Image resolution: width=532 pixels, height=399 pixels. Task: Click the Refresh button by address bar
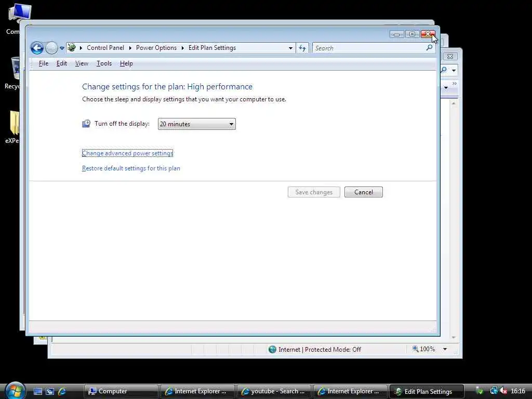coord(302,48)
